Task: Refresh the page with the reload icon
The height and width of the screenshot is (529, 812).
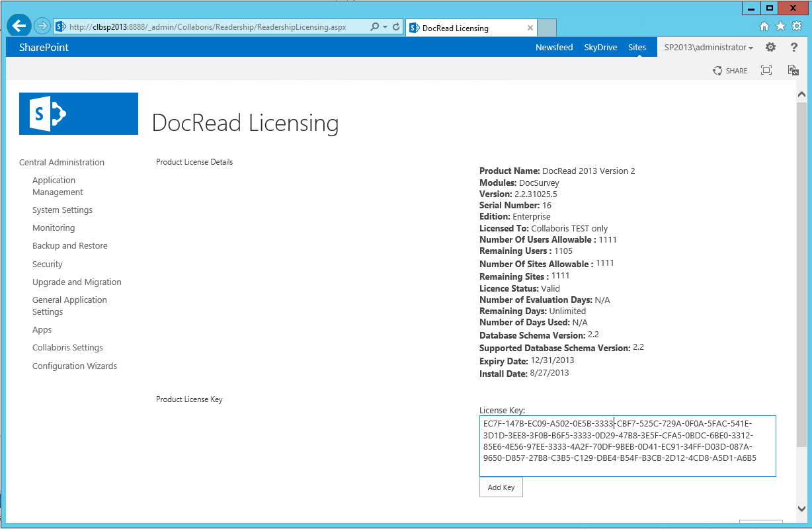Action: point(396,27)
